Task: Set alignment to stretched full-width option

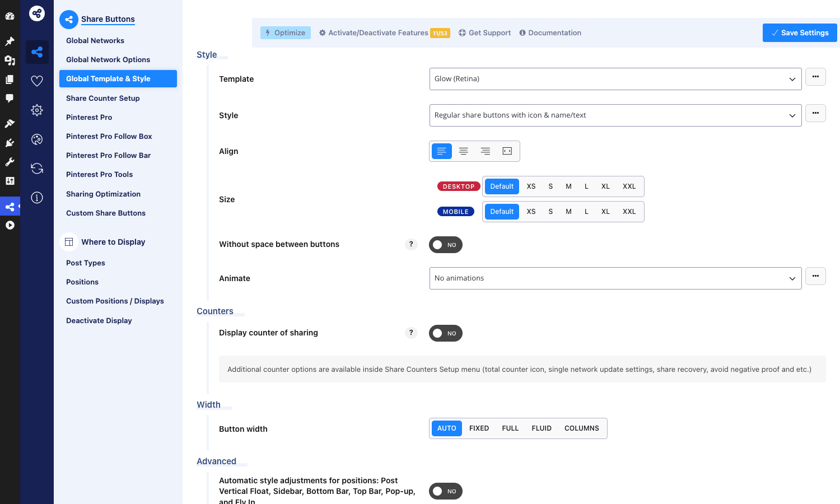Action: (507, 151)
